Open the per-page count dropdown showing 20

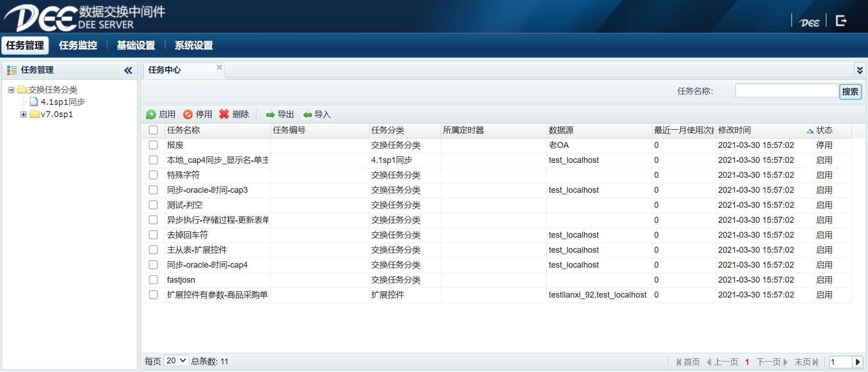pos(176,361)
